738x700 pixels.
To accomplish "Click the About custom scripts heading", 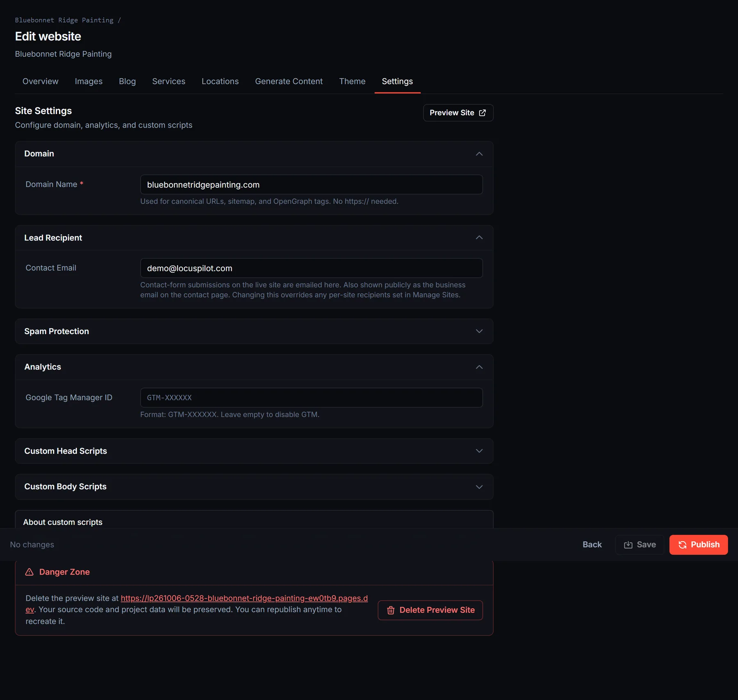I will coord(63,522).
